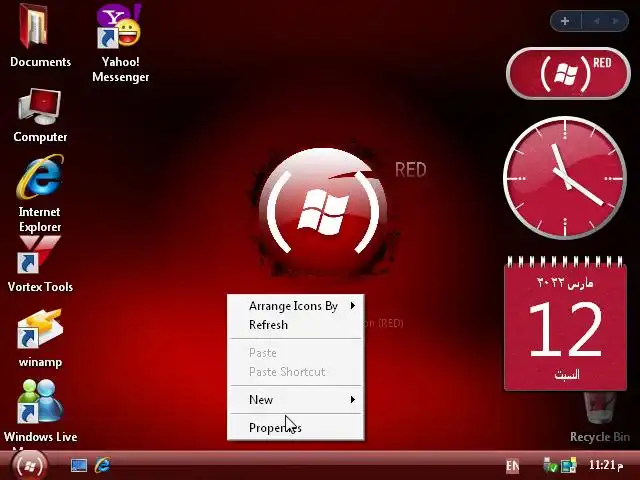Add a gadget with the plus button
Image resolution: width=640 pixels, height=480 pixels.
(565, 21)
